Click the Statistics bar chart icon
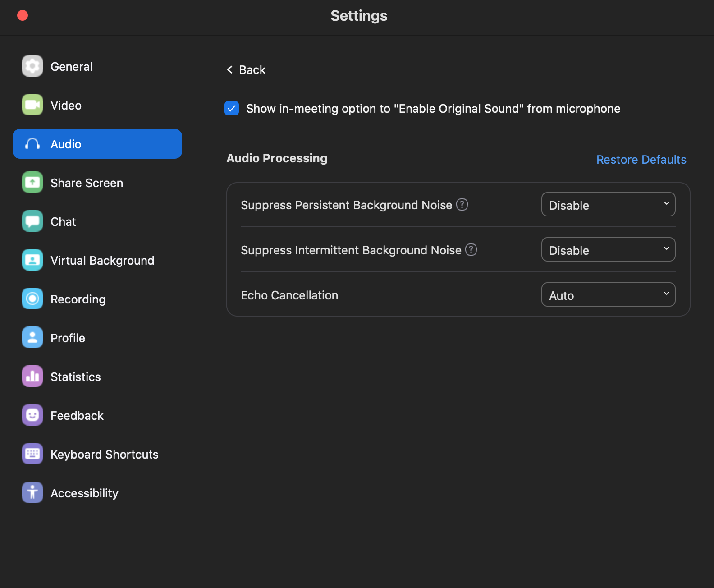 32,376
